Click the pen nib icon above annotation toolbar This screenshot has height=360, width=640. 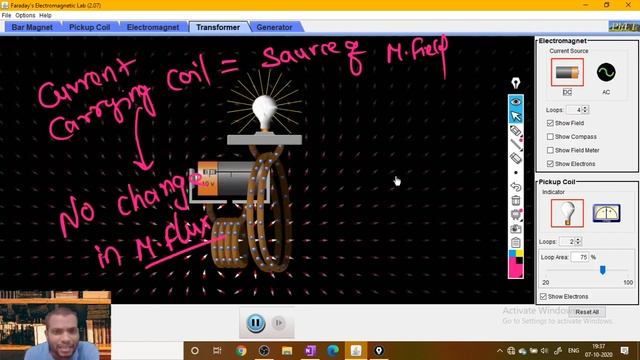tap(516, 83)
